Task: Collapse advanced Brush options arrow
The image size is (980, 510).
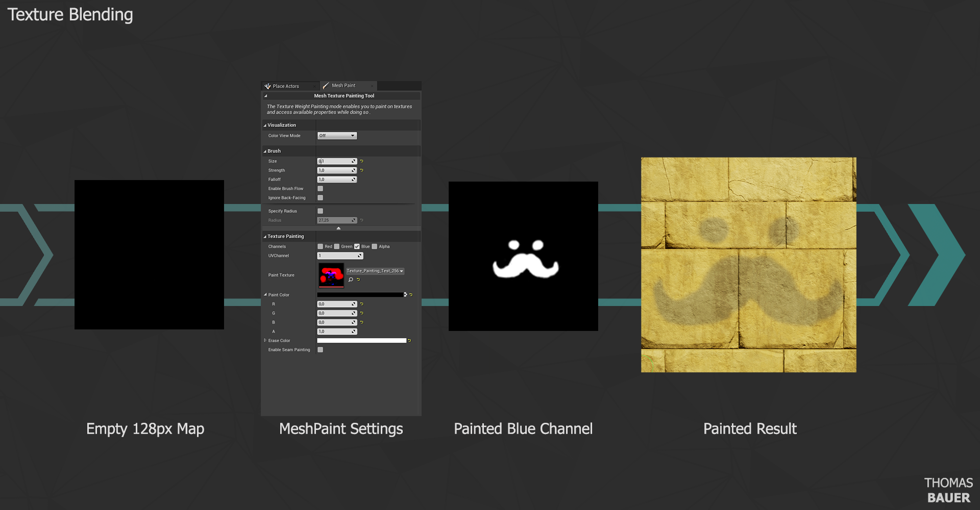Action: pos(338,228)
